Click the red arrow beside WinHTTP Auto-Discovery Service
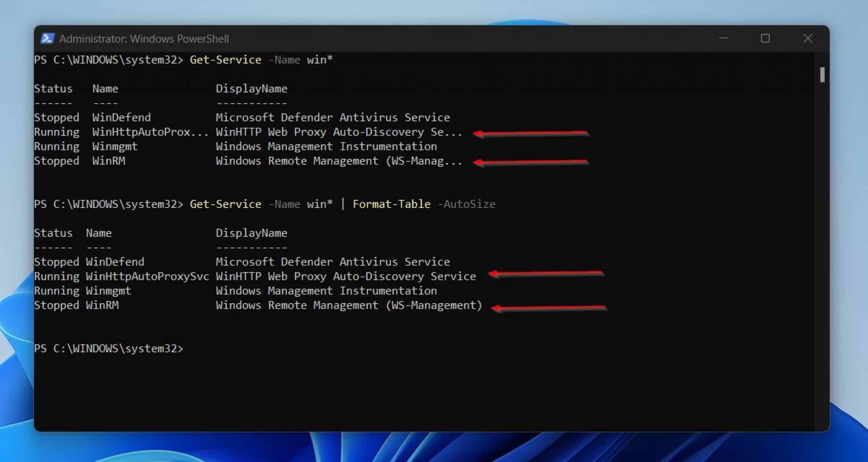 546,274
